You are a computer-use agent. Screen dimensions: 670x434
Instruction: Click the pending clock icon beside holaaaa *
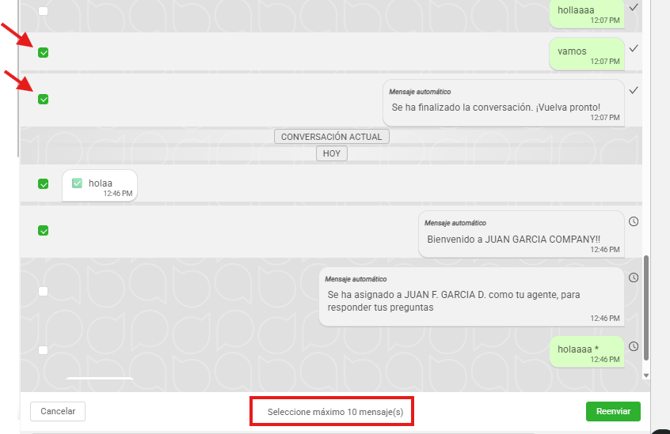pos(634,346)
